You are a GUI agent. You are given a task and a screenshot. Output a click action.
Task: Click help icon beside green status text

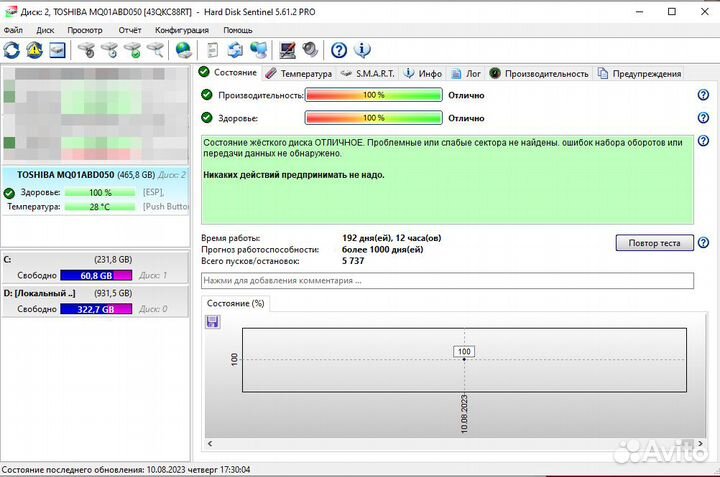tap(703, 141)
